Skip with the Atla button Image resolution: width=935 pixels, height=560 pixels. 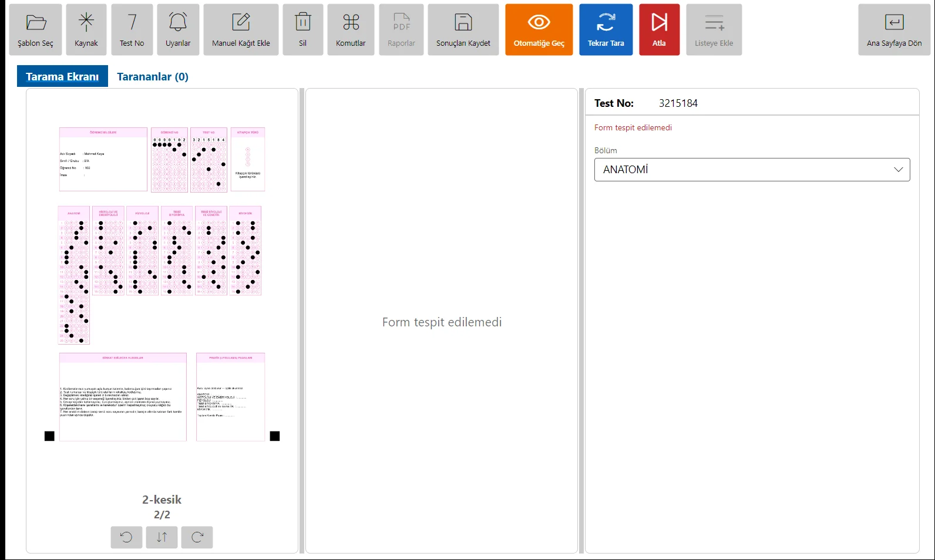point(659,30)
